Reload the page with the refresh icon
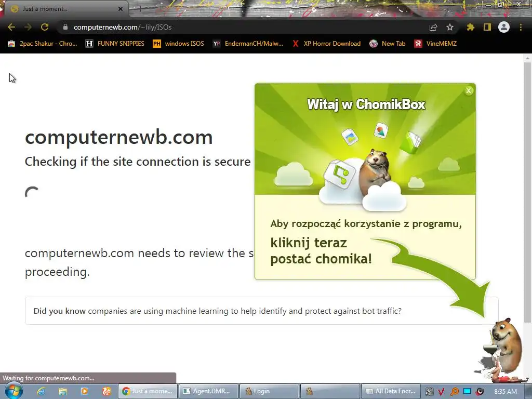This screenshot has width=532, height=399. point(45,27)
